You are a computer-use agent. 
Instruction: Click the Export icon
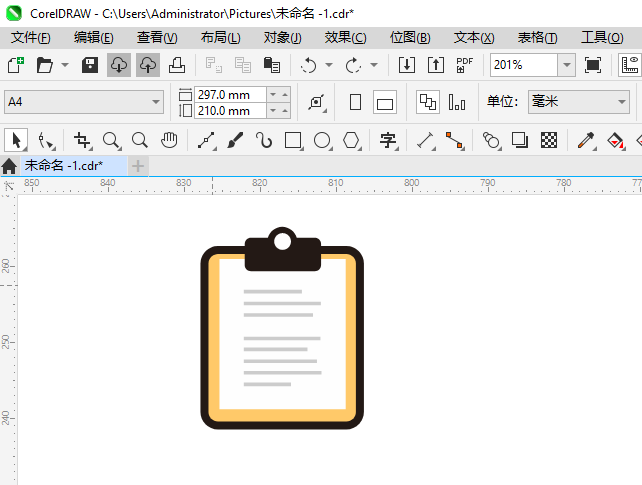pyautogui.click(x=436, y=65)
